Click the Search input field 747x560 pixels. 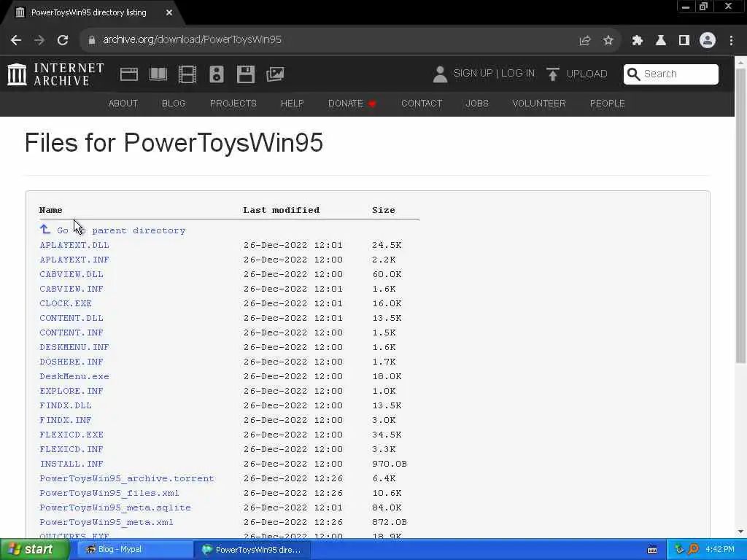[671, 74]
